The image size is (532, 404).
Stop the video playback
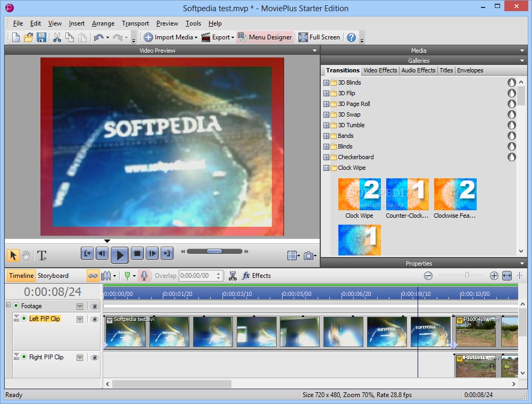[x=137, y=253]
